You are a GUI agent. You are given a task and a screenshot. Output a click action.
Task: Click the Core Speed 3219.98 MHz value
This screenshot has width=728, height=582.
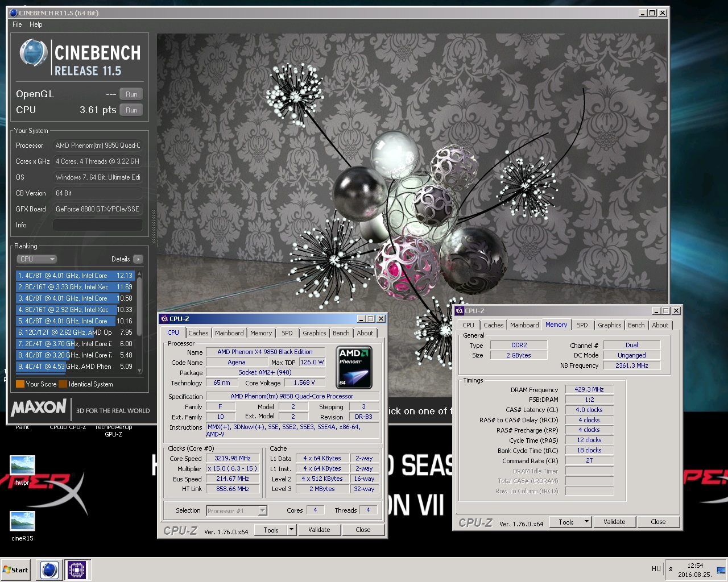click(233, 458)
